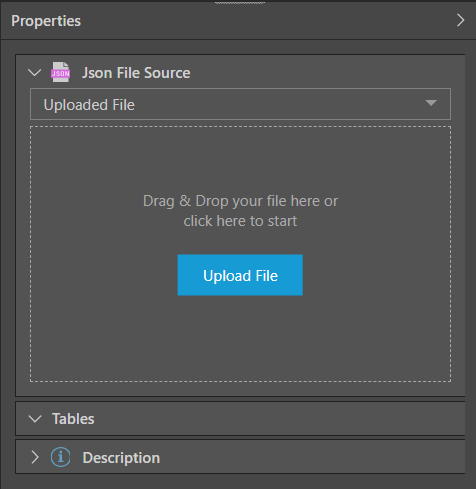Collapse the Properties panel with the right arrow

(x=460, y=20)
